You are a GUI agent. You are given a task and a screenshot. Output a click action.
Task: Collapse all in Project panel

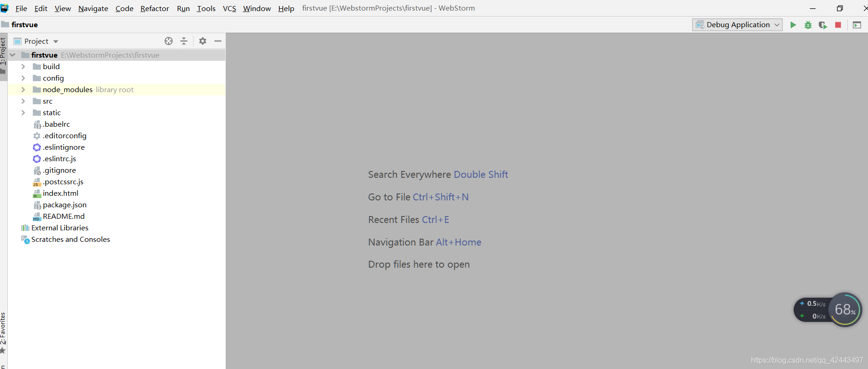point(184,41)
